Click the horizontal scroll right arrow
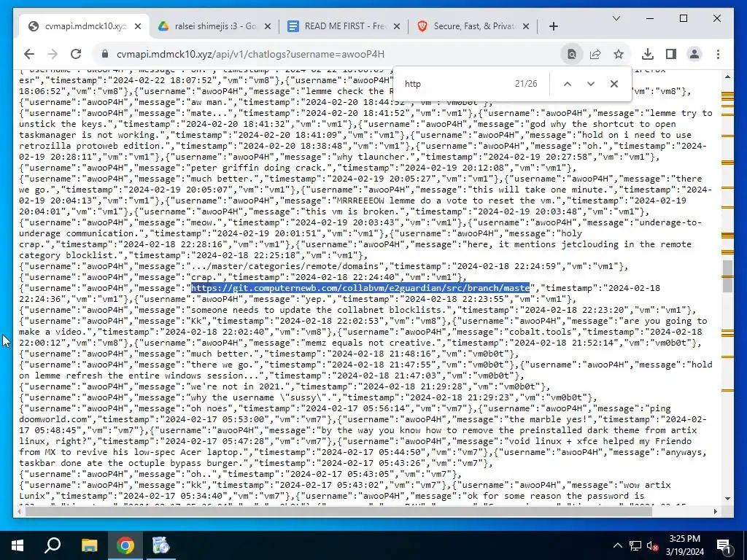747x560 pixels. pyautogui.click(x=716, y=511)
